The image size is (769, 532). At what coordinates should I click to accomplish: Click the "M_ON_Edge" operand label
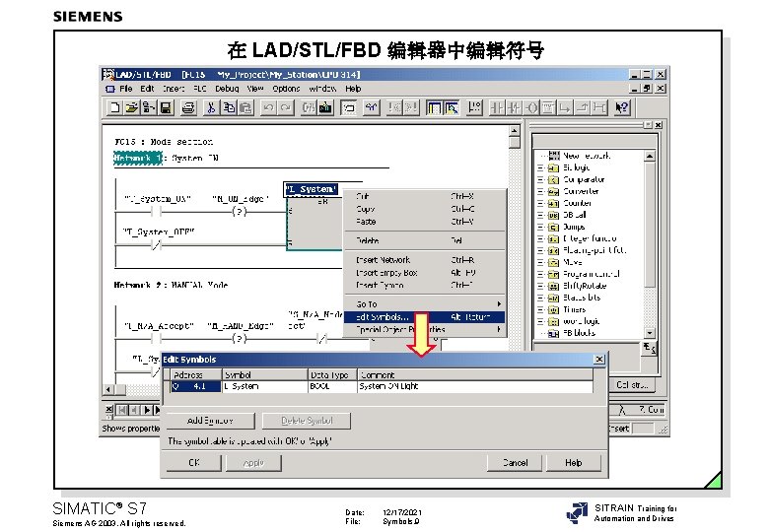coord(241,199)
